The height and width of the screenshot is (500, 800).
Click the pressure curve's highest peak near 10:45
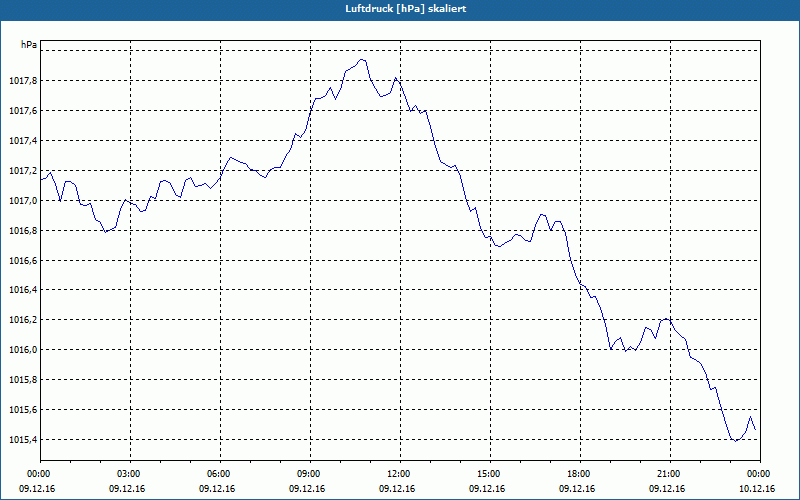pyautogui.click(x=362, y=60)
